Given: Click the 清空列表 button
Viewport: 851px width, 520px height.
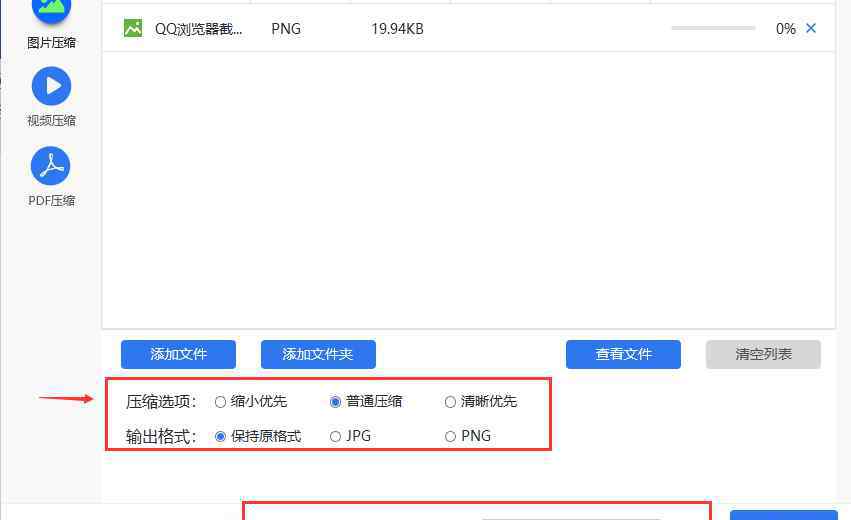Looking at the screenshot, I should [x=763, y=354].
